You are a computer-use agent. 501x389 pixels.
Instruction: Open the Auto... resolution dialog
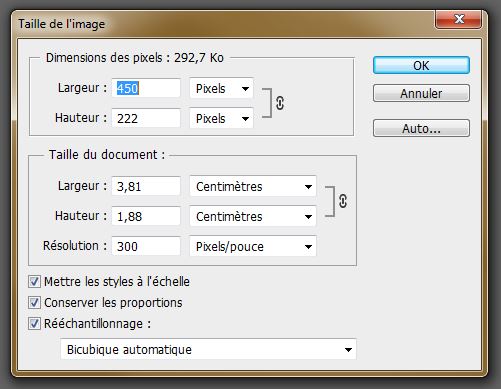[421, 128]
